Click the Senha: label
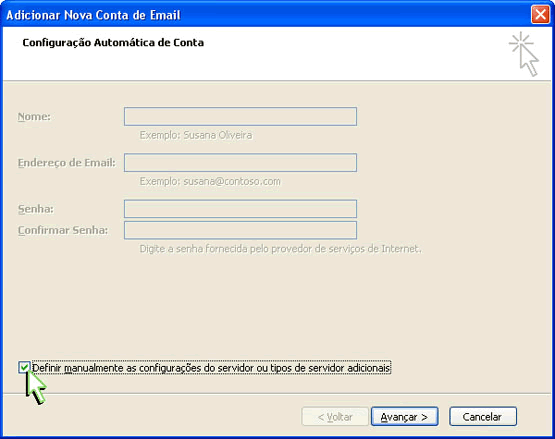 click(x=36, y=209)
